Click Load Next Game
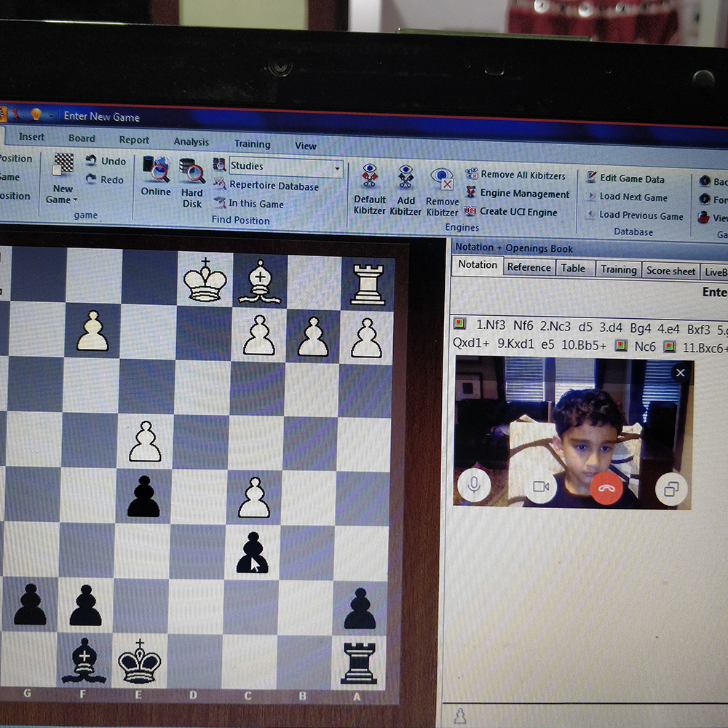The height and width of the screenshot is (728, 728). (x=632, y=197)
